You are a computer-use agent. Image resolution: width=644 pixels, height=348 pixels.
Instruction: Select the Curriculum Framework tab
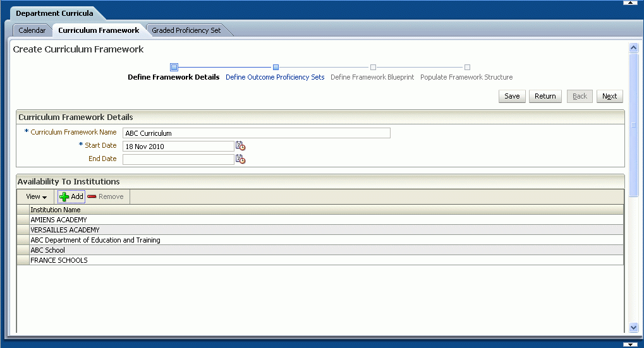(x=99, y=30)
